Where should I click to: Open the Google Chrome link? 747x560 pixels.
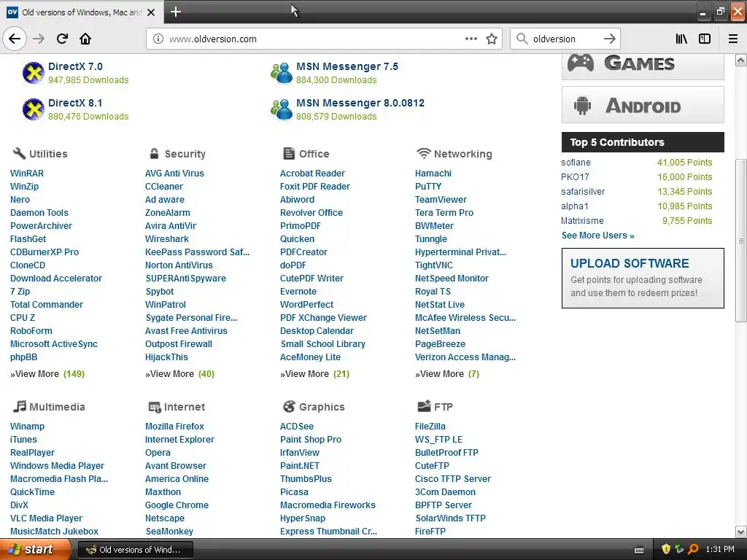(177, 505)
